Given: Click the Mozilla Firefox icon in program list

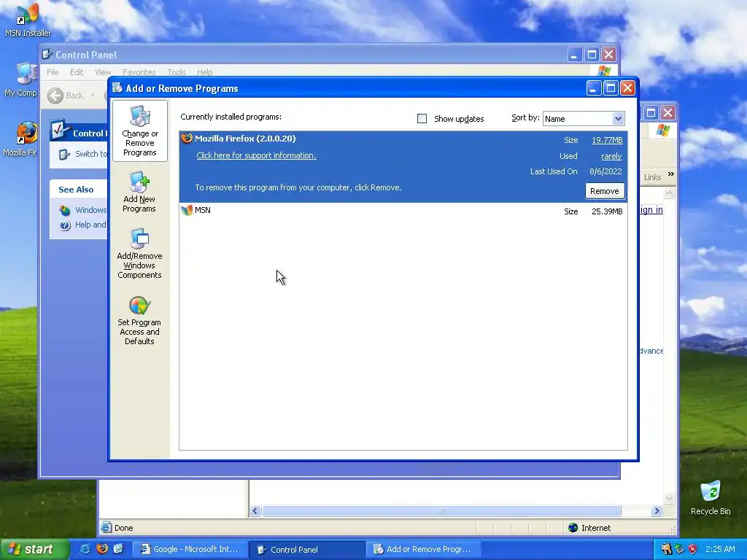Looking at the screenshot, I should click(x=187, y=139).
